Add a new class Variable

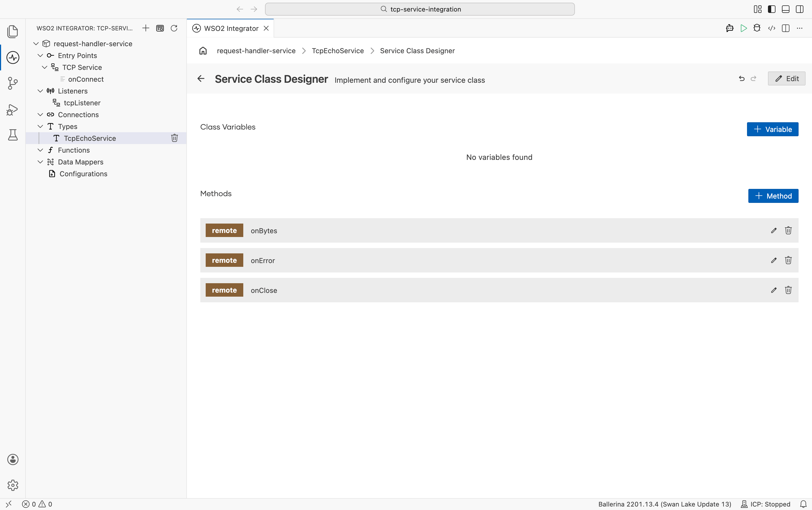[773, 129]
